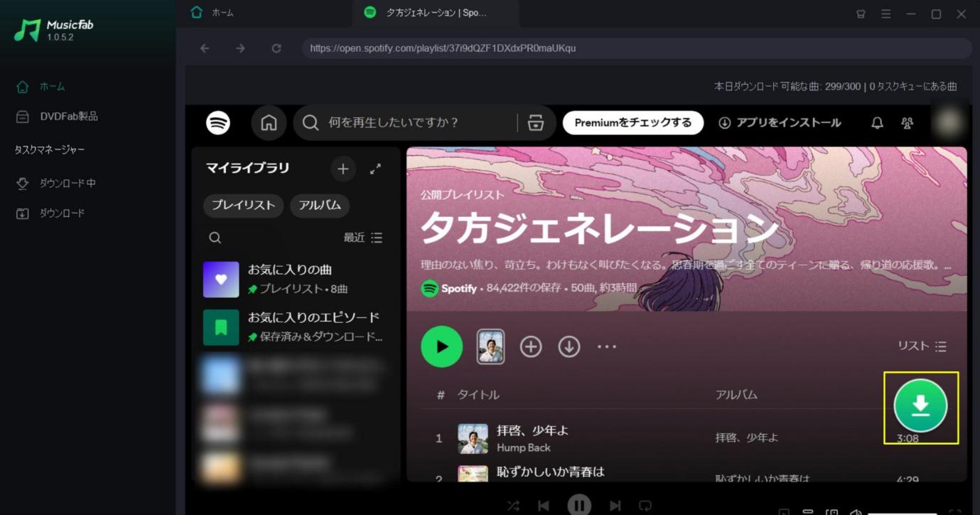980x515 pixels.
Task: Expand the library panel with arrows icon
Action: tap(375, 169)
